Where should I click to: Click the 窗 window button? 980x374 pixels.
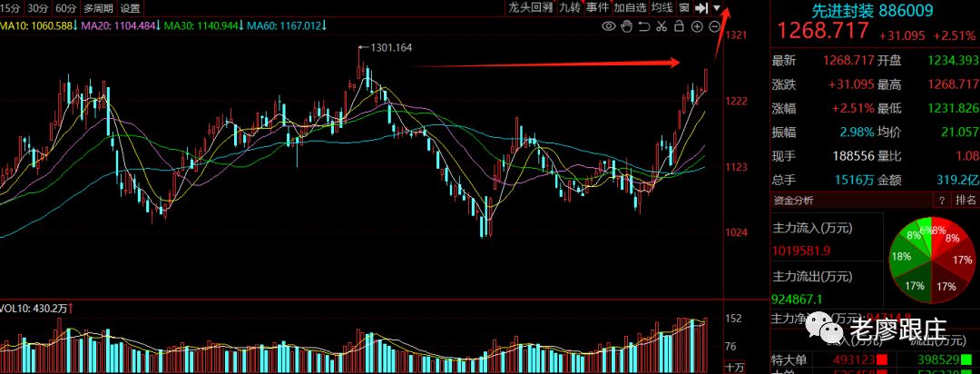coord(684,8)
